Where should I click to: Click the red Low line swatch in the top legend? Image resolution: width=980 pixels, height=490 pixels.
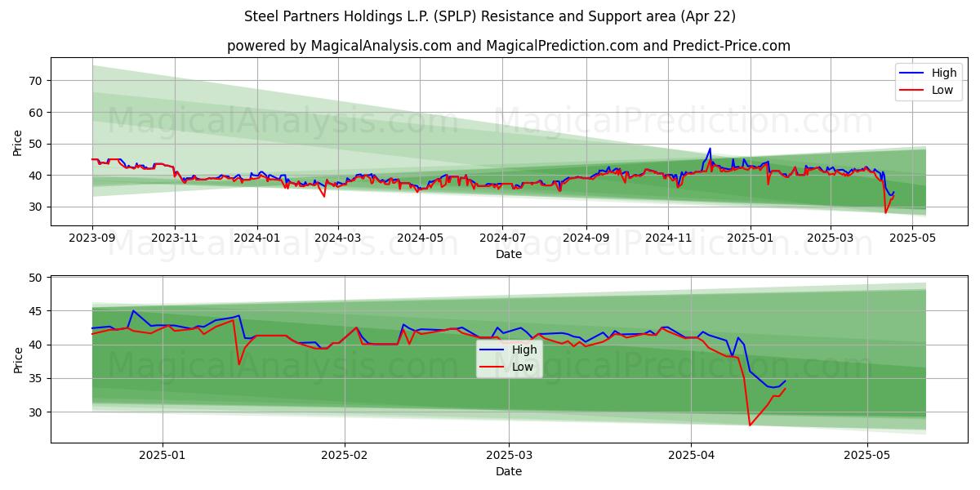tap(911, 90)
